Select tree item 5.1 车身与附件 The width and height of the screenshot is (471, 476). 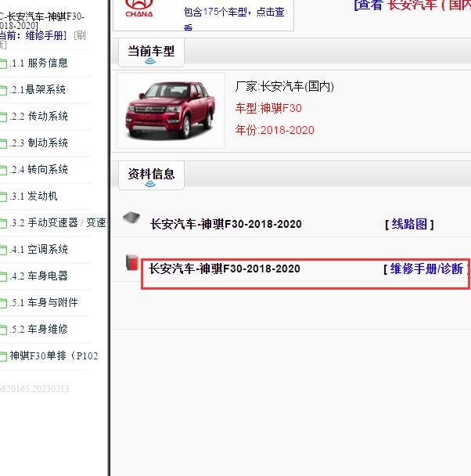click(44, 303)
